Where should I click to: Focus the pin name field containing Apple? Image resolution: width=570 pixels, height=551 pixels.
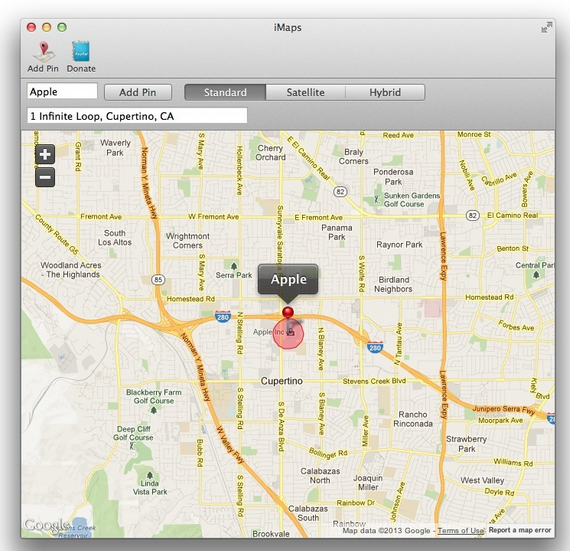click(x=62, y=91)
